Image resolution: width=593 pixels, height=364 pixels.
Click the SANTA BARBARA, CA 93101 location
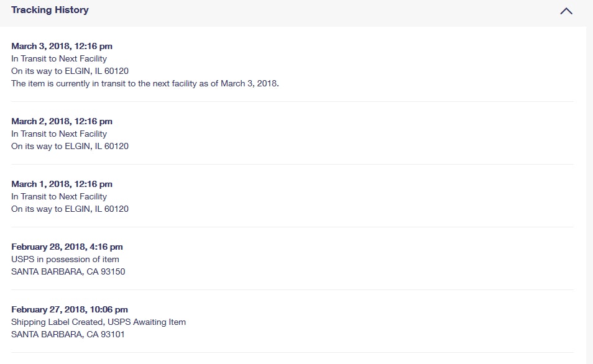click(x=68, y=334)
